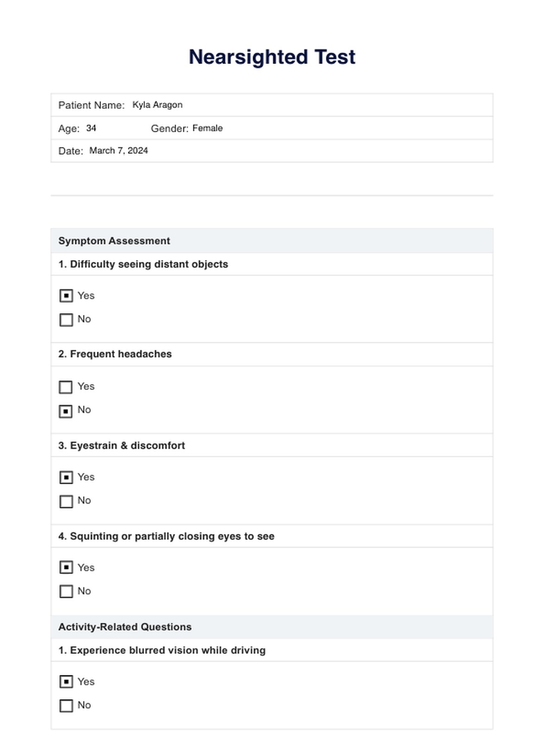Select No for Eyestrain & discomfort

pyautogui.click(x=66, y=502)
